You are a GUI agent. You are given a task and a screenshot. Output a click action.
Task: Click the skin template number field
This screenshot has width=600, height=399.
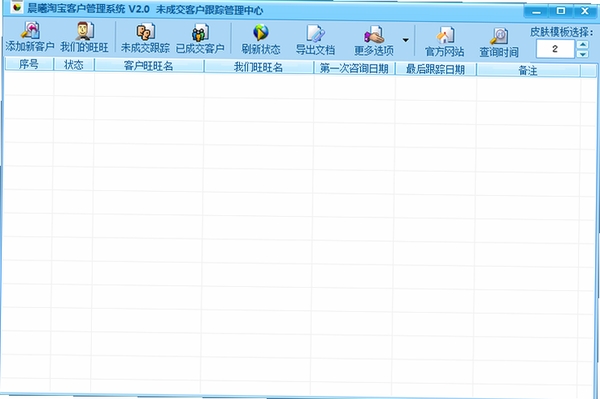tap(555, 49)
